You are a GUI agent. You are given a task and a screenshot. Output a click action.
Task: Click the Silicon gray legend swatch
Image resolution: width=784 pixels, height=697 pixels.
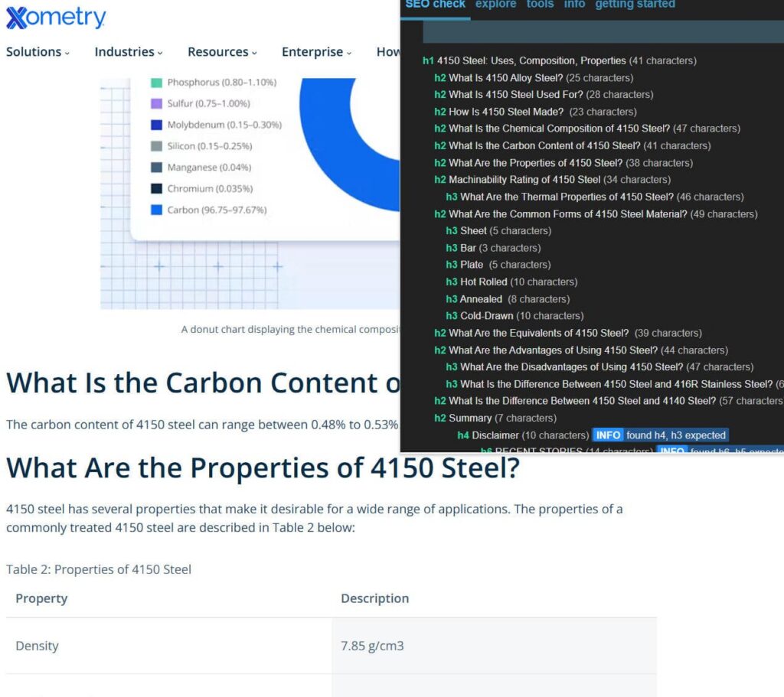[x=156, y=146]
